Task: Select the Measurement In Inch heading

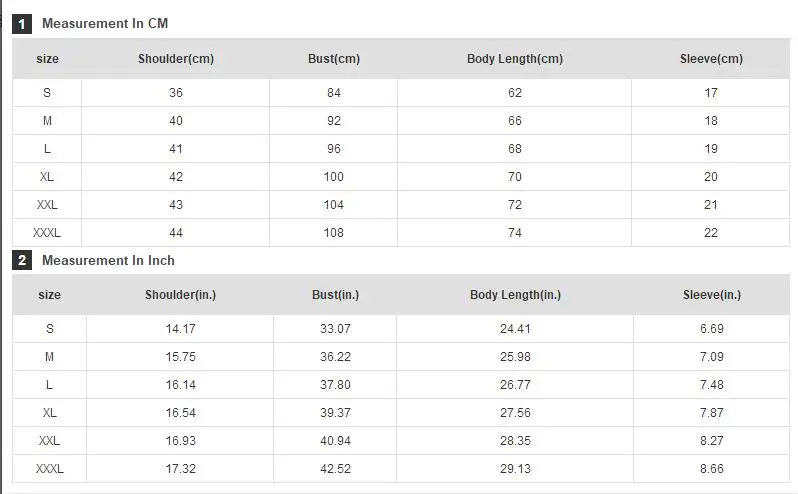Action: coord(108,260)
